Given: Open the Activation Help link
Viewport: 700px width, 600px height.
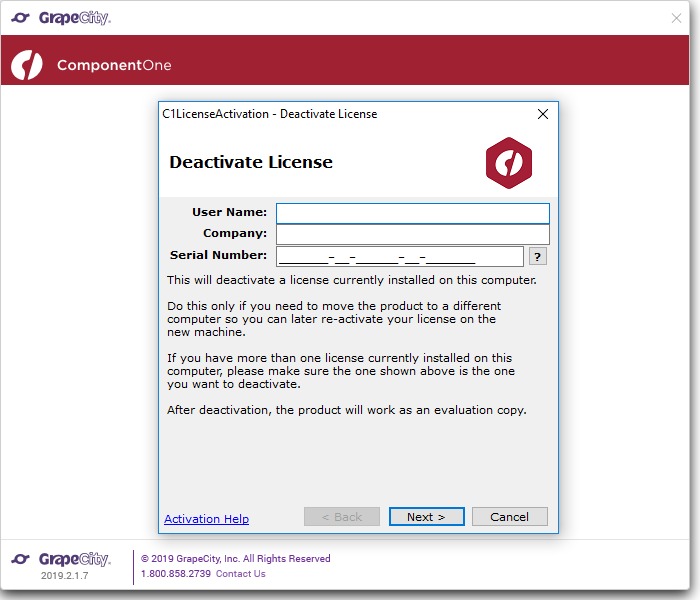Looking at the screenshot, I should click(206, 519).
